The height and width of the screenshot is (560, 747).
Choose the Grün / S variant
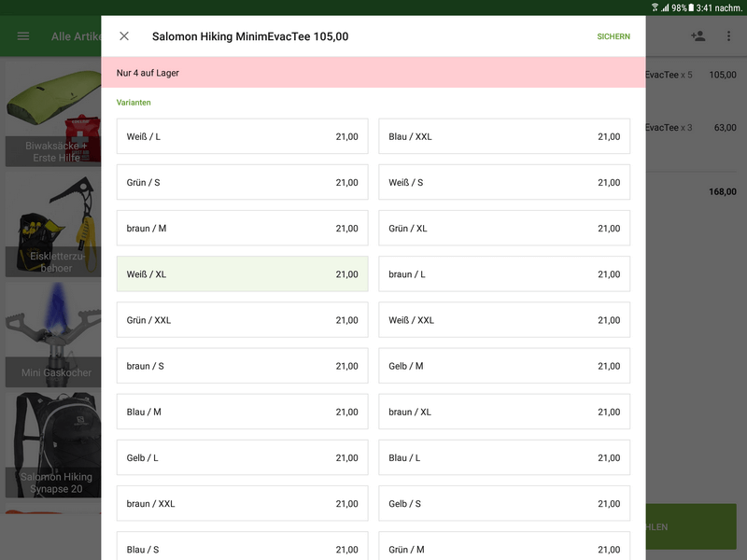(x=242, y=182)
